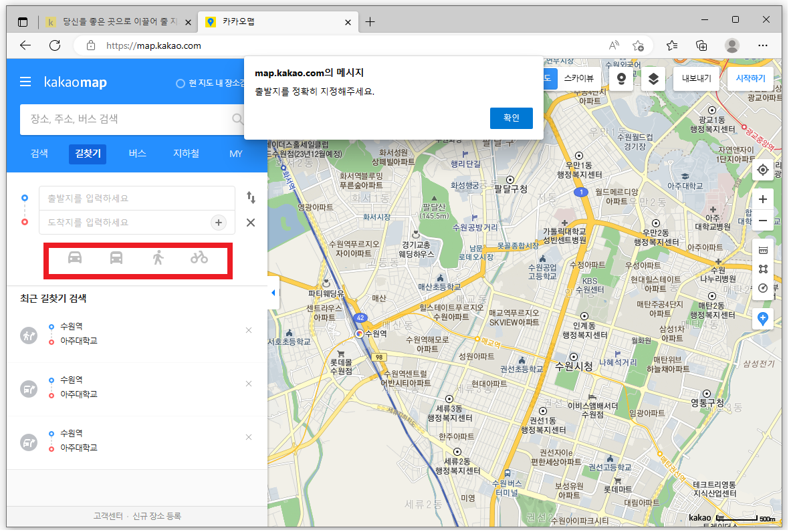
Task: Click the browser address bar URL
Action: point(154,45)
